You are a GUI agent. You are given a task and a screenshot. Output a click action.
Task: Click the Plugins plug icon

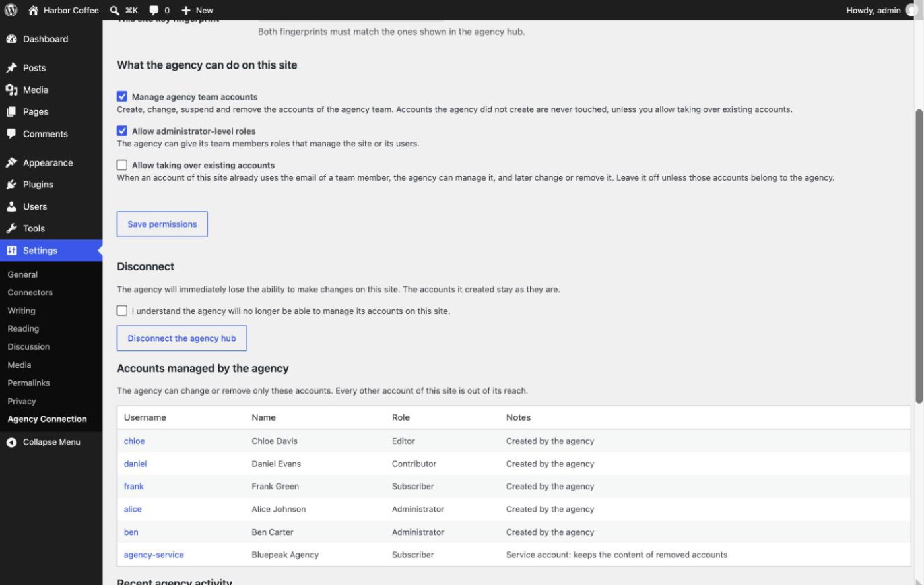[11, 185]
